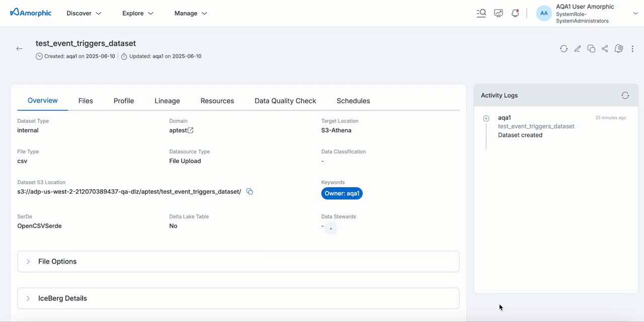Viewport: 644px width, 322px height.
Task: Switch to the Data Quality Check tab
Action: tap(285, 101)
